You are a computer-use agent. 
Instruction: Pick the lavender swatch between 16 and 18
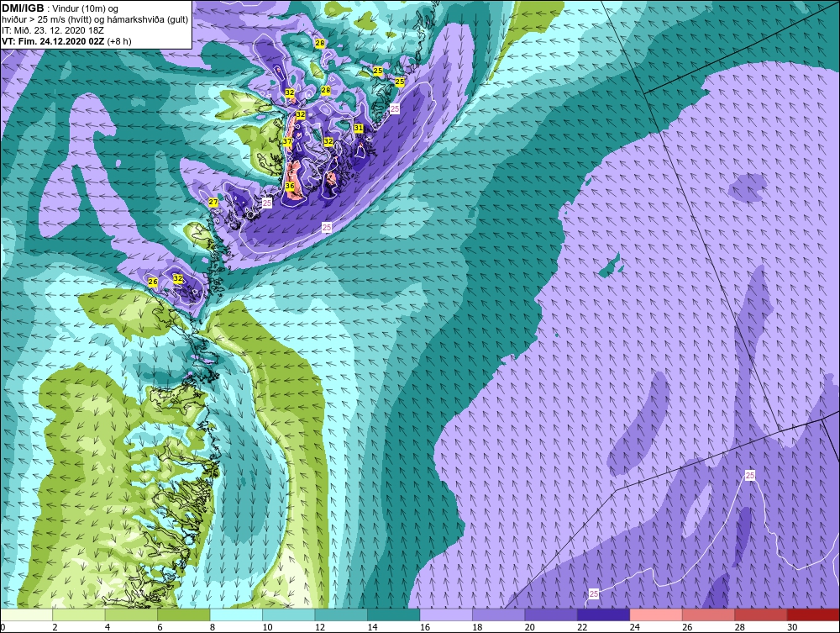[446, 615]
